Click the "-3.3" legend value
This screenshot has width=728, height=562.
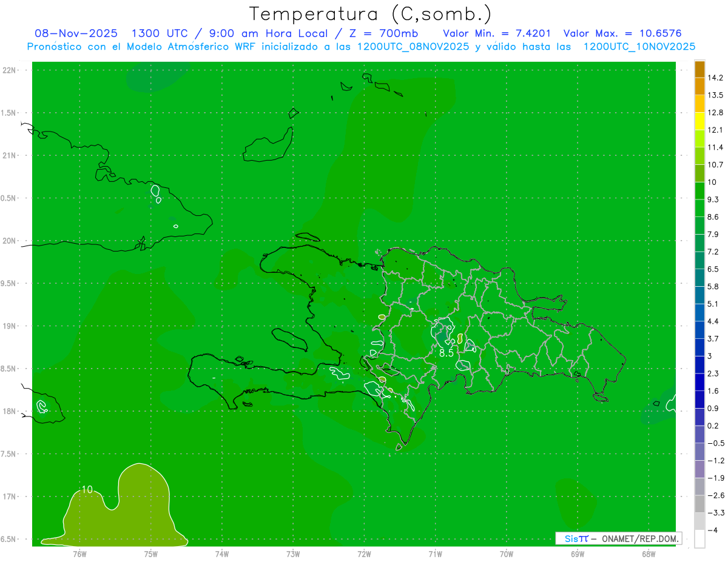click(x=715, y=513)
